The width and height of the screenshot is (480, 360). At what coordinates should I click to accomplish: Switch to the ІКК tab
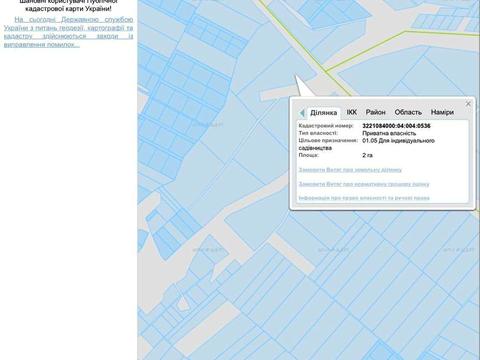tap(352, 112)
